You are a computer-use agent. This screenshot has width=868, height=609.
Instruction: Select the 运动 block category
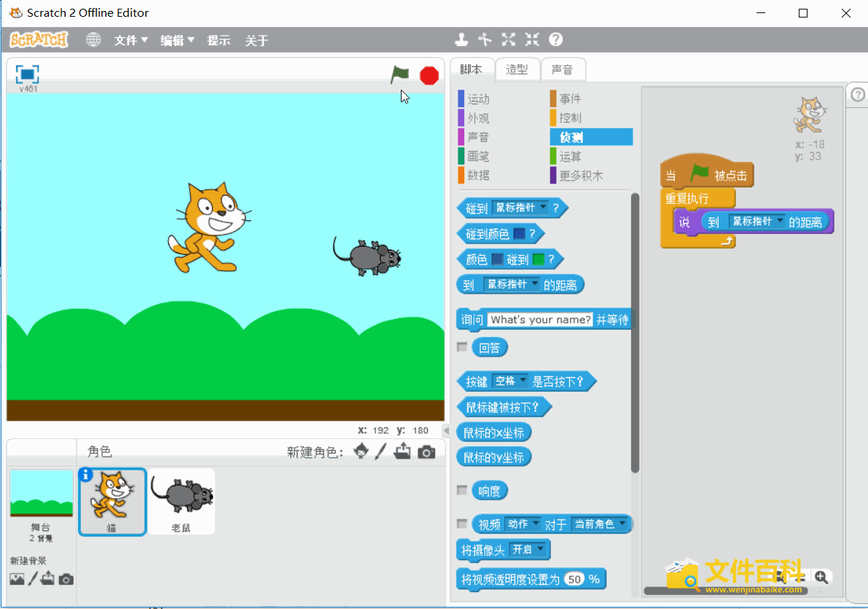(478, 99)
